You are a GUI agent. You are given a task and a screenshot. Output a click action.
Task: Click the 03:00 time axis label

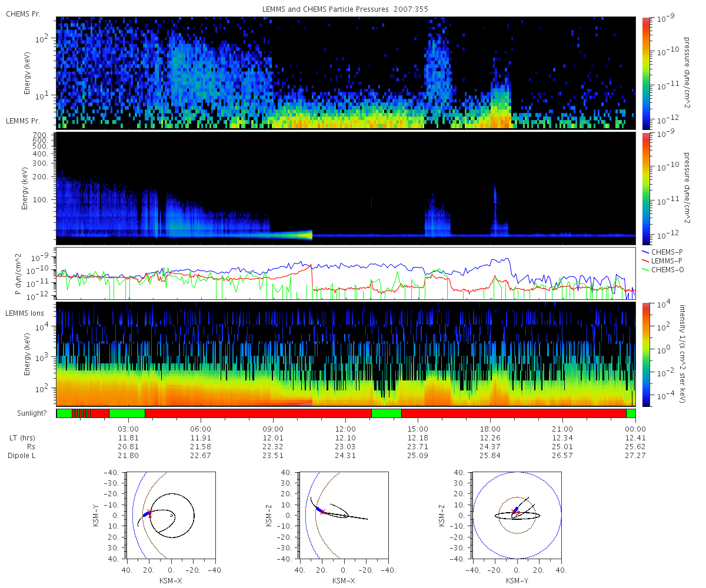coord(128,429)
